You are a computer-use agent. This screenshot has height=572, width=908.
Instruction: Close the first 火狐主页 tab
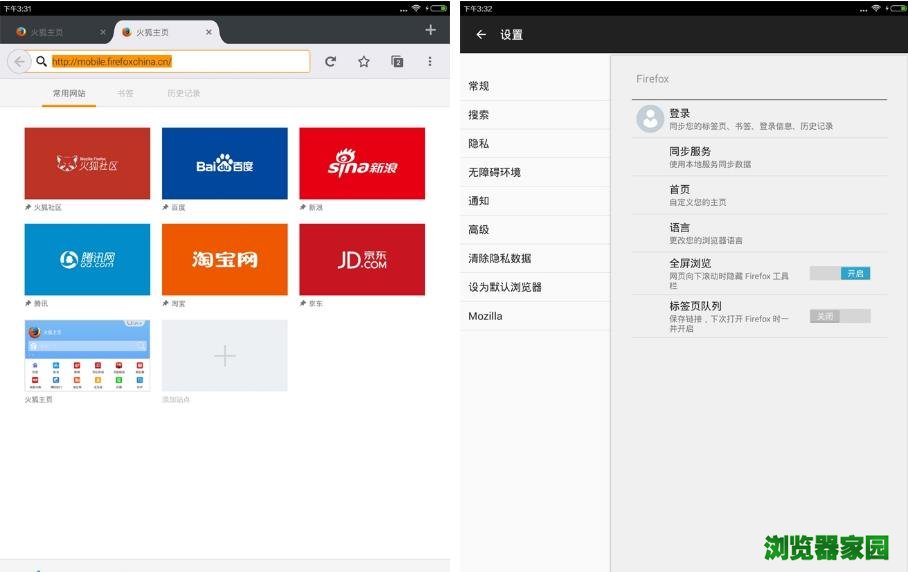point(103,32)
